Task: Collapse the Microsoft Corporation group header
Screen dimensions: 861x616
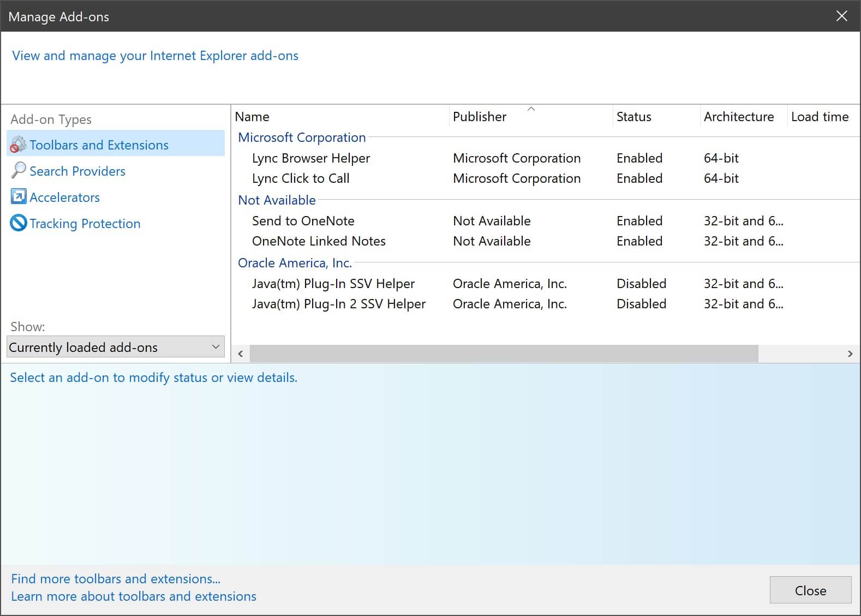Action: 301,137
